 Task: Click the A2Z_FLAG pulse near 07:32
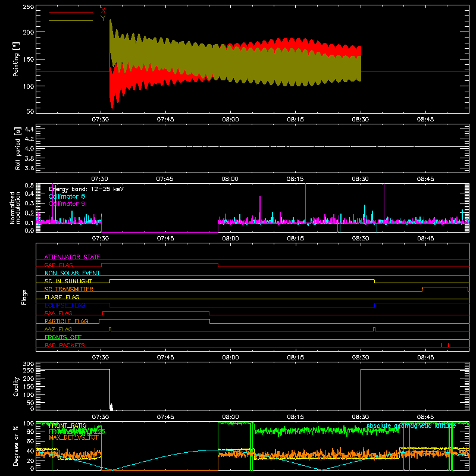[x=110, y=330]
